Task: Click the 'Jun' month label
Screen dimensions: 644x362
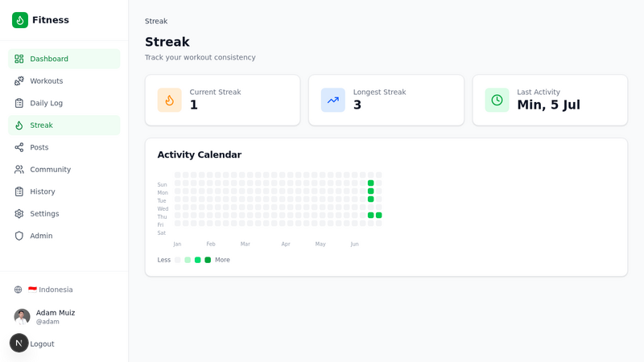Action: [x=354, y=245]
